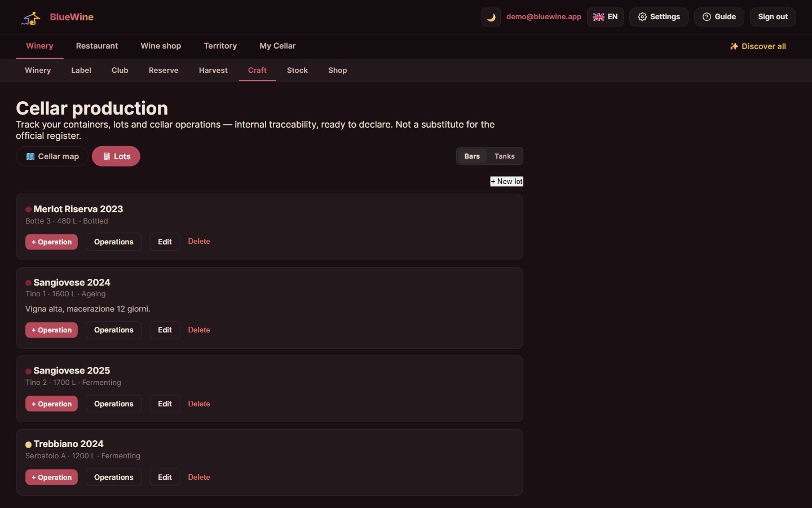Edit the Trebbiano 2024 lot
The height and width of the screenshot is (508, 812).
tap(165, 477)
